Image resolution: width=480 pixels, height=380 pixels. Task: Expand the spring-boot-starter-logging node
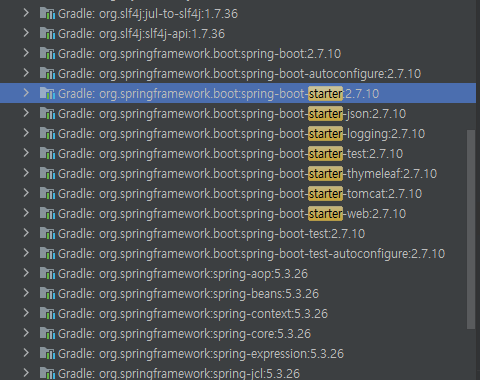coord(26,133)
